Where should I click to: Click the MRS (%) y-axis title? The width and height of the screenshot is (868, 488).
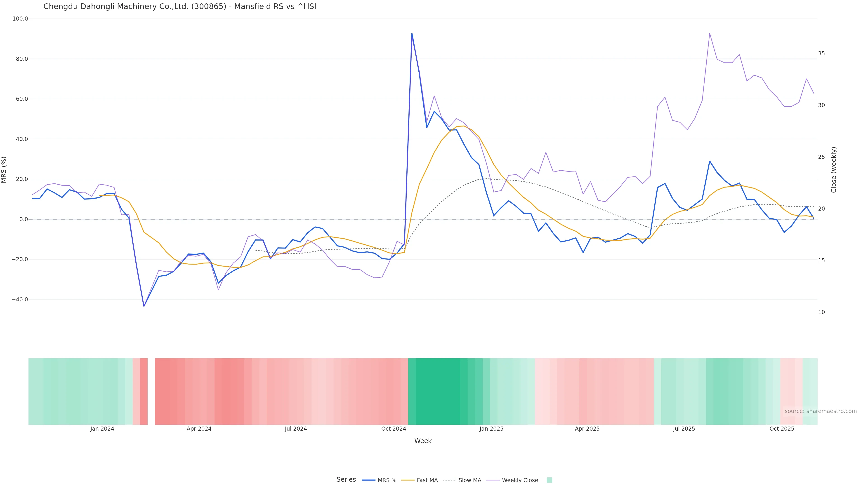tap(4, 170)
